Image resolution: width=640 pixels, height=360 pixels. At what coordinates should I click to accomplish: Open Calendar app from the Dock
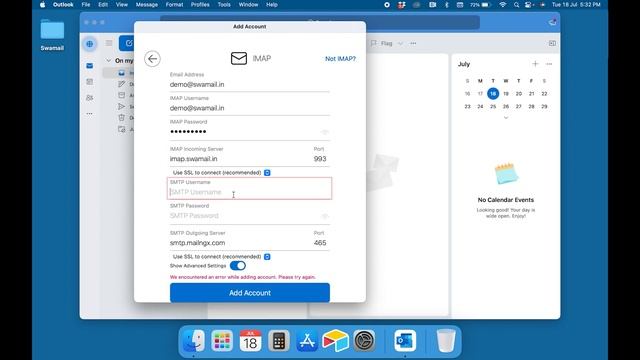pos(250,340)
